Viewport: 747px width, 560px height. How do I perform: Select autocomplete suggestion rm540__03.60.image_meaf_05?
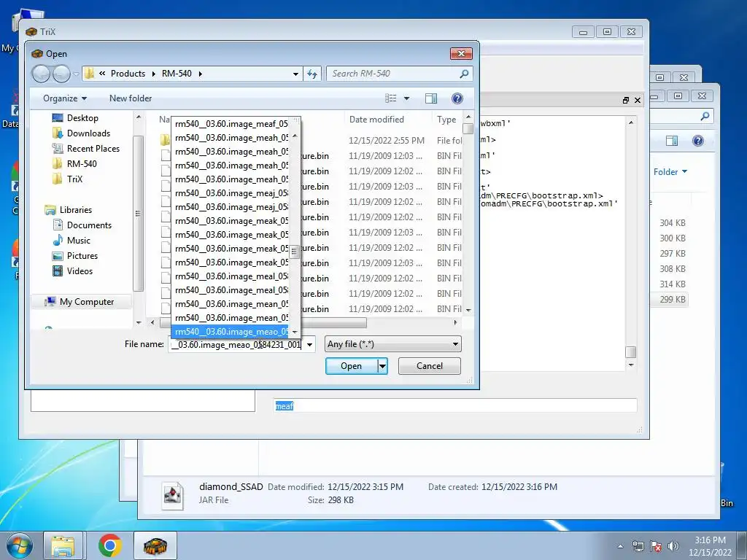231,124
